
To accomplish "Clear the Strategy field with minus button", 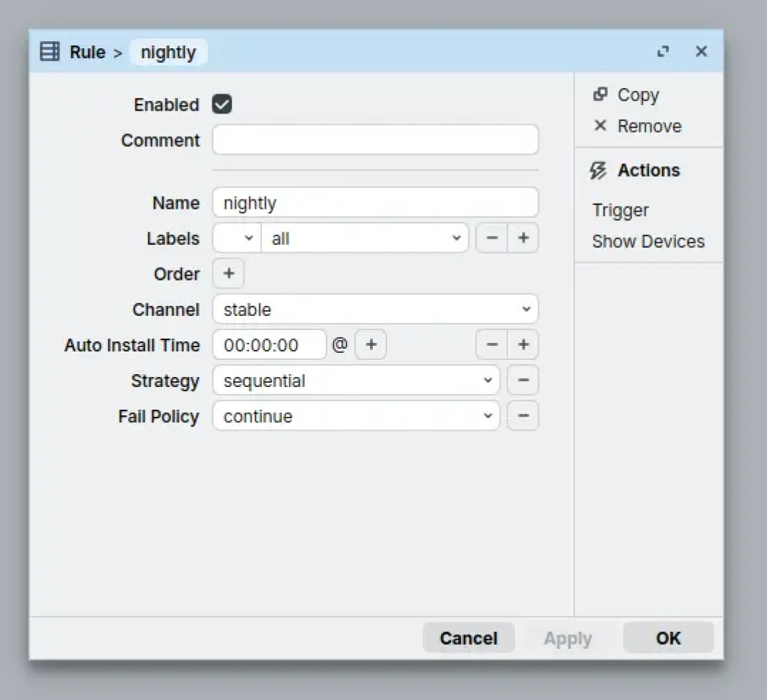I will click(x=523, y=381).
